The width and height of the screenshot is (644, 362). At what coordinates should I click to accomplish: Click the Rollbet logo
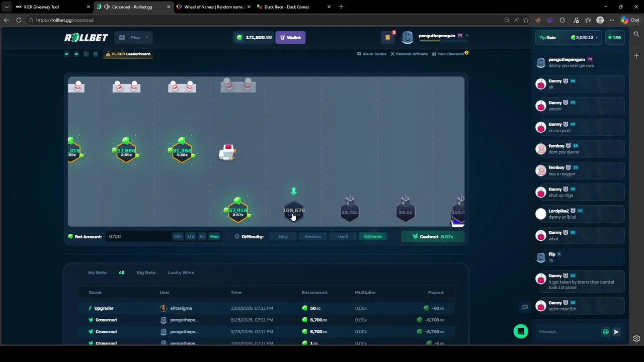click(86, 38)
